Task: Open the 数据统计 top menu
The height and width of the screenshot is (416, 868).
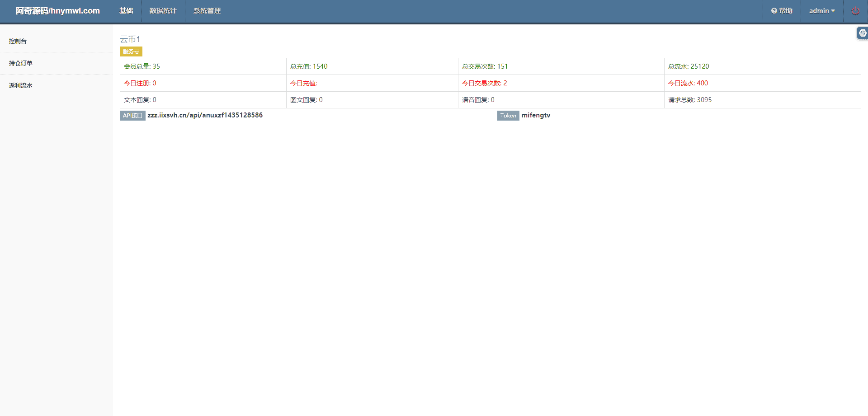Action: [163, 11]
